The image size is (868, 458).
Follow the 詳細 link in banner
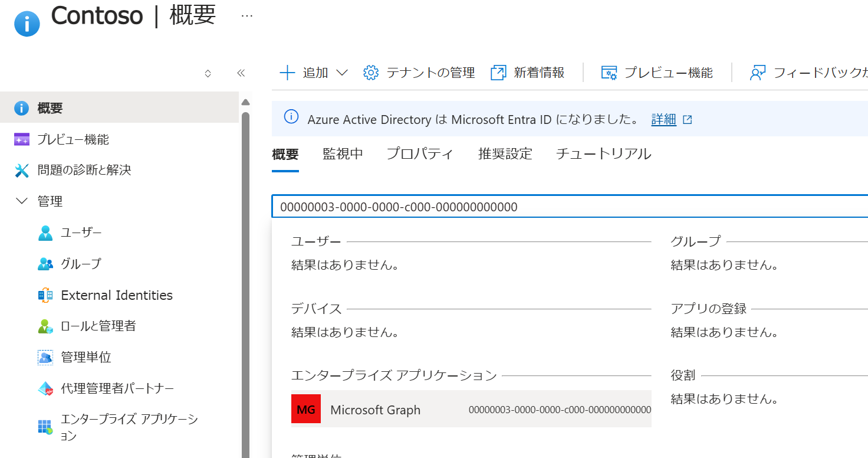(x=663, y=119)
